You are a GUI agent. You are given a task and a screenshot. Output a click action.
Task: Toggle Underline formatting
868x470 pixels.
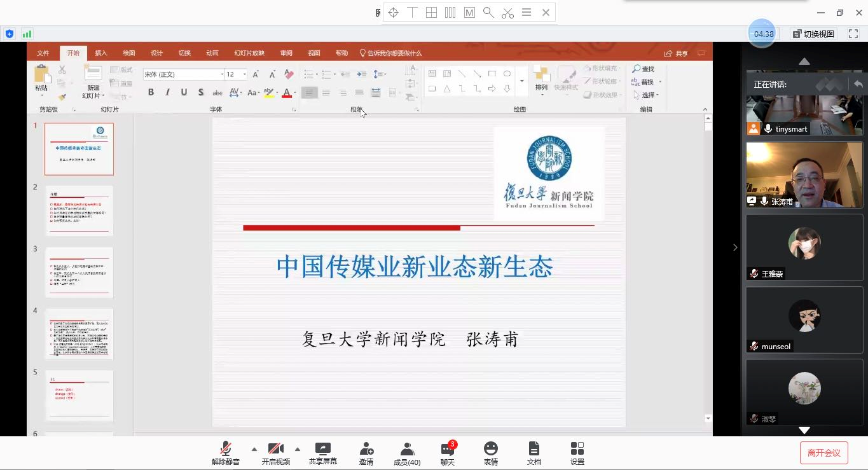pos(184,93)
